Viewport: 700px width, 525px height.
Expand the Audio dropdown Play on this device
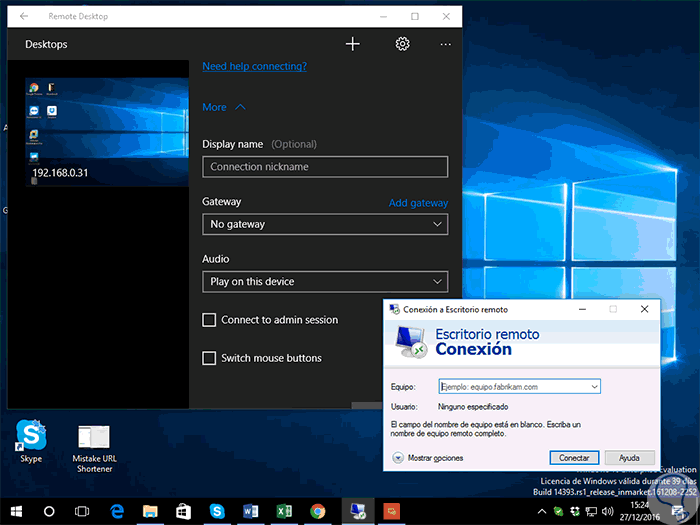324,282
